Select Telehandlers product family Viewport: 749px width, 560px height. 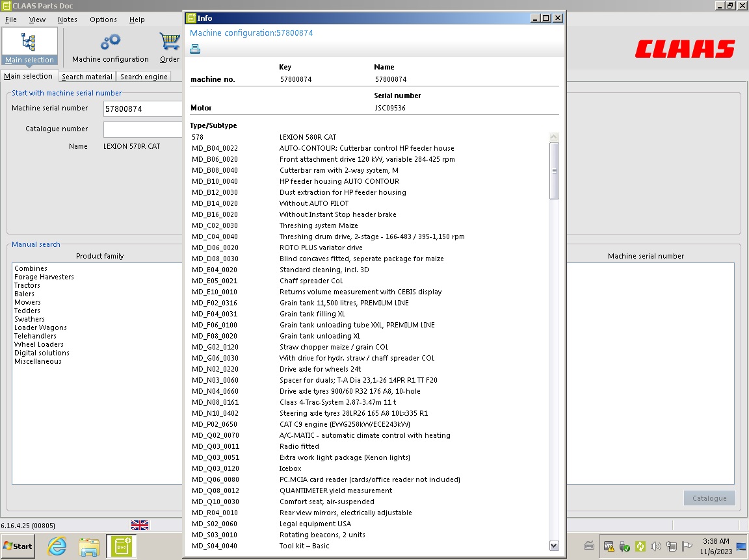pos(35,336)
